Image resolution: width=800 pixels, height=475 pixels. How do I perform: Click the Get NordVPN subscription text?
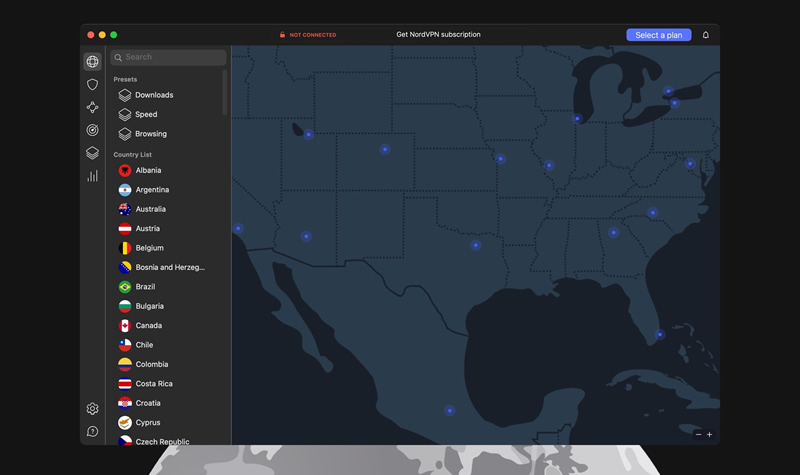tap(438, 34)
